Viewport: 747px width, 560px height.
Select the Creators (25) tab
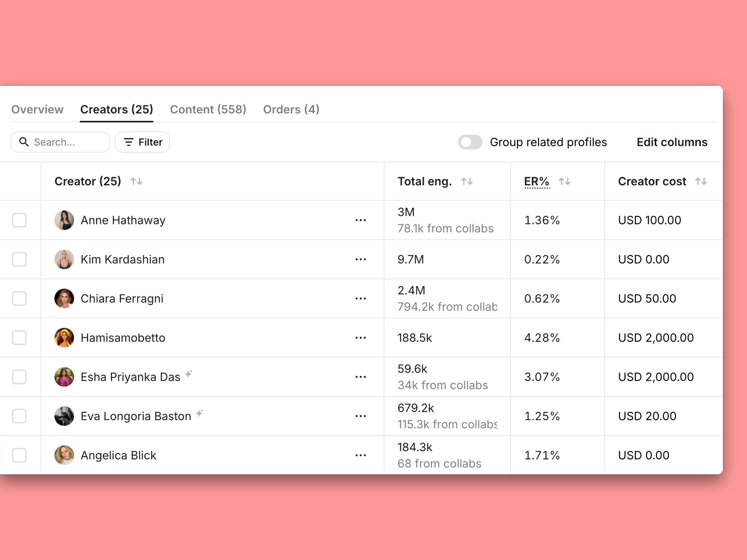click(x=117, y=110)
